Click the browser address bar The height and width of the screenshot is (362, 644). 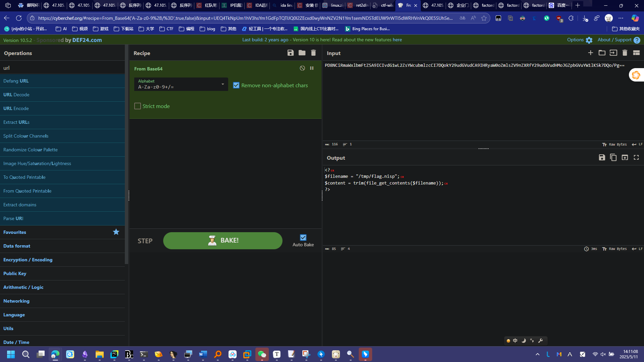tap(245, 18)
